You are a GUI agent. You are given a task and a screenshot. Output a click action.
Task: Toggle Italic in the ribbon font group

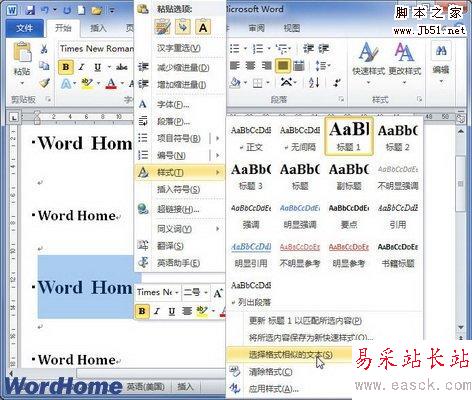coord(81,67)
